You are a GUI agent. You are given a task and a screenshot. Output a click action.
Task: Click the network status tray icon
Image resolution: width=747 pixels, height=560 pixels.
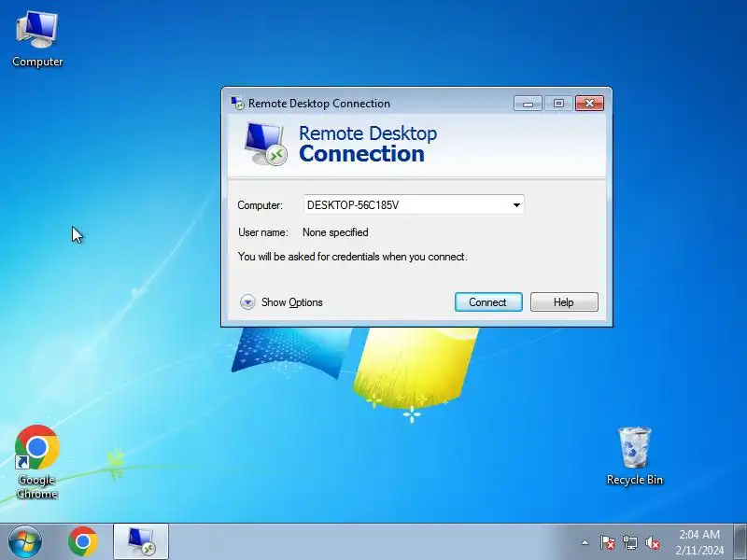tap(630, 542)
